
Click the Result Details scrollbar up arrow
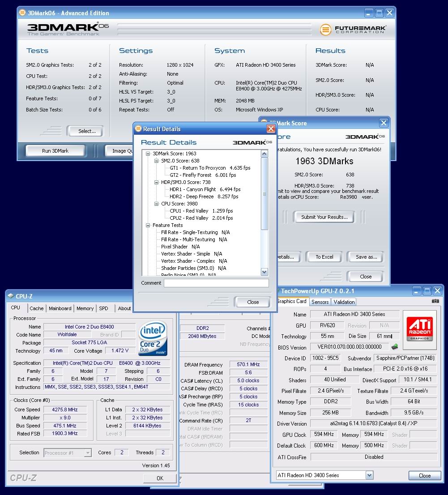tap(265, 154)
